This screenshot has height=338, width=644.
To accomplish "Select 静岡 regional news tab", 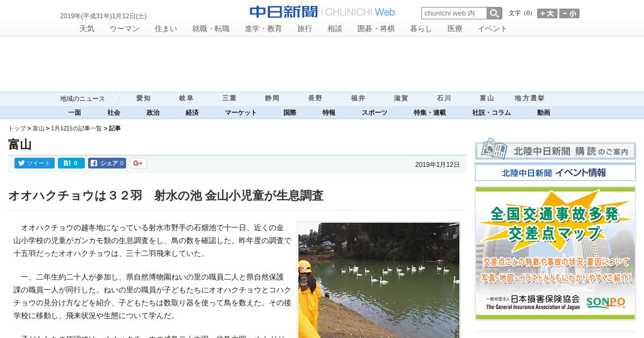I will pyautogui.click(x=272, y=99).
